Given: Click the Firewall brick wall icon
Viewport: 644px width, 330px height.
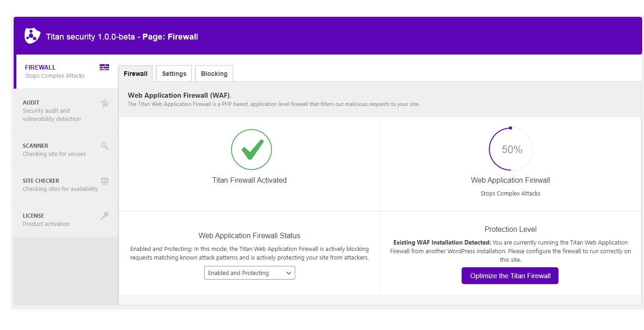Looking at the screenshot, I should click(105, 68).
